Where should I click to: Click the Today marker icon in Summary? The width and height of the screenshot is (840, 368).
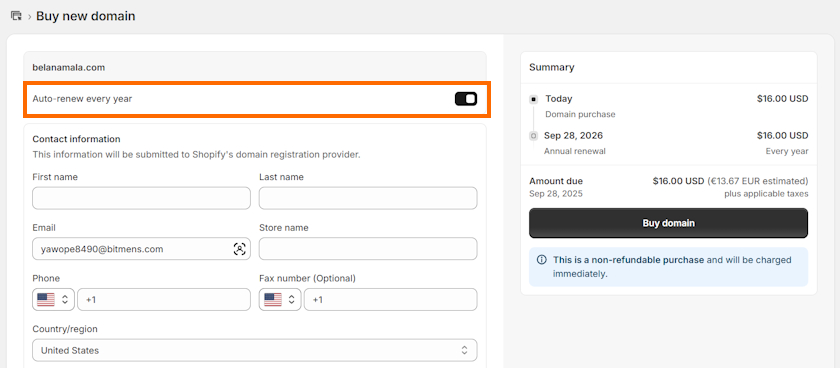click(533, 99)
